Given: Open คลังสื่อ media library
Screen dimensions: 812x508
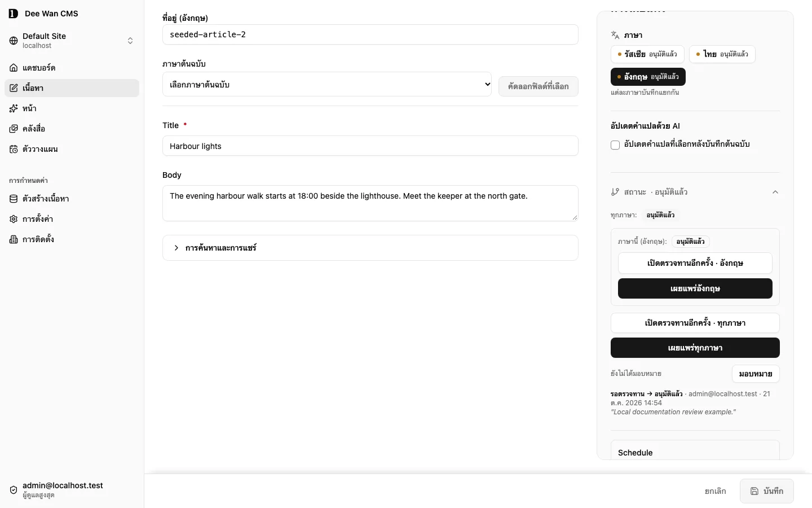Looking at the screenshot, I should click(x=72, y=129).
